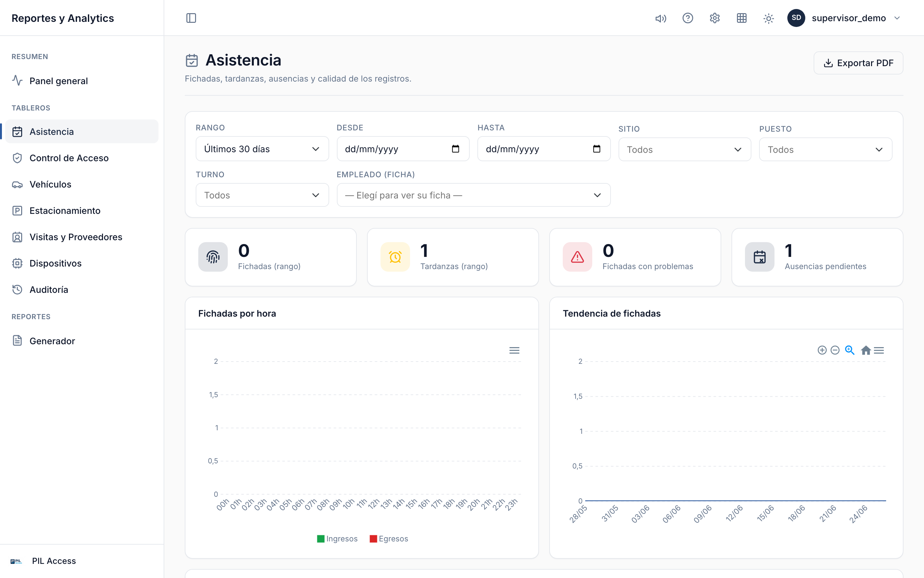The image size is (924, 578).
Task: Open the Desde calendar picker icon
Action: tap(456, 149)
